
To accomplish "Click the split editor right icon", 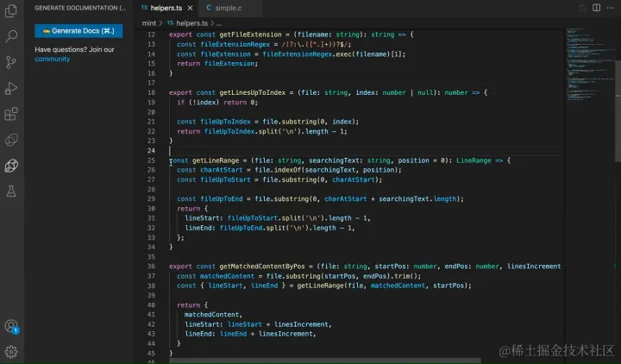I will [x=596, y=8].
